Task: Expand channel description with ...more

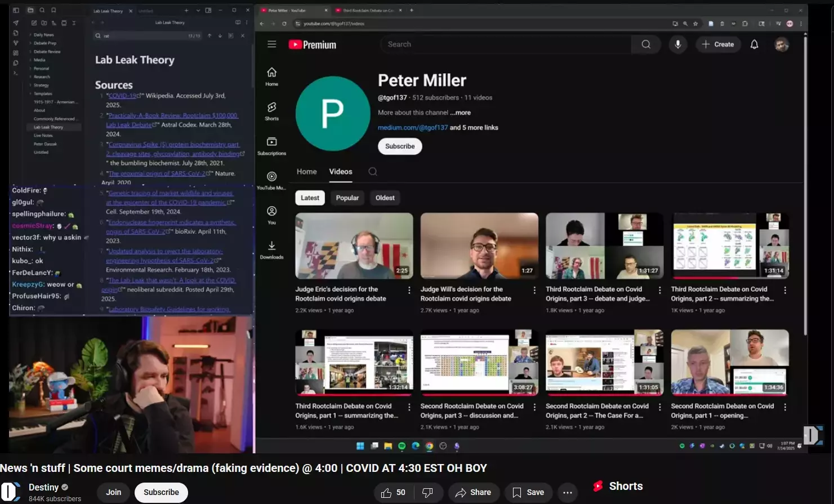Action: pos(460,113)
